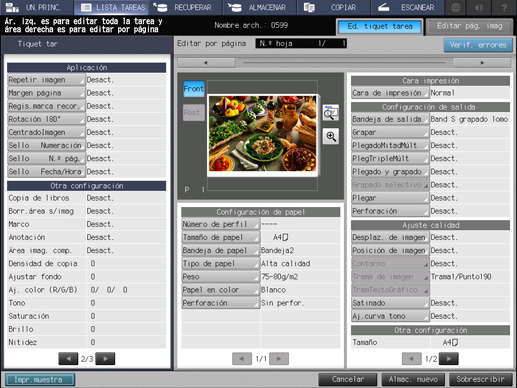Click the speaker volume icon in the top bar

[x=479, y=7]
